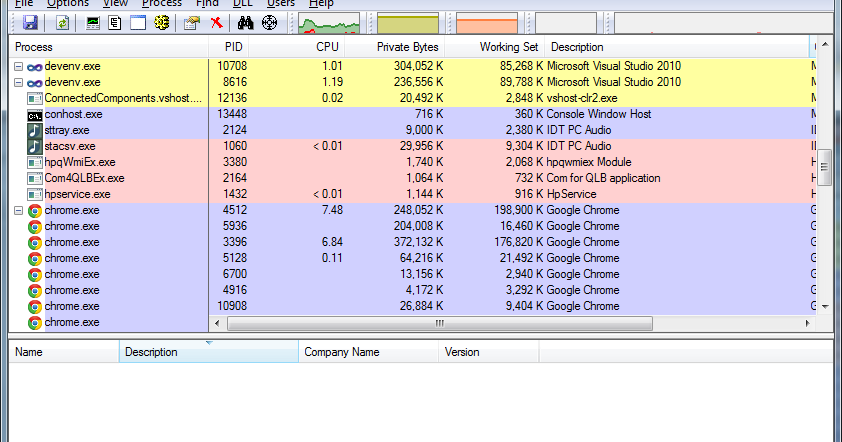
Task: Click the 'Com for QLB application' description
Action: [x=603, y=178]
